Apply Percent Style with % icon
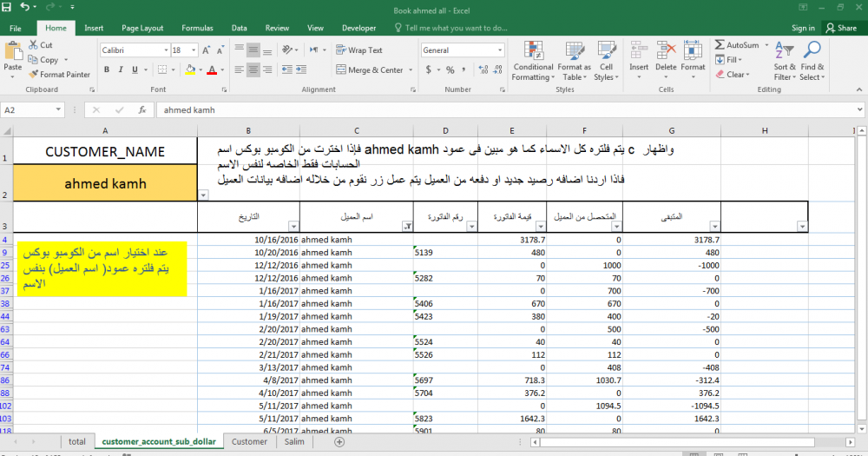 click(450, 69)
